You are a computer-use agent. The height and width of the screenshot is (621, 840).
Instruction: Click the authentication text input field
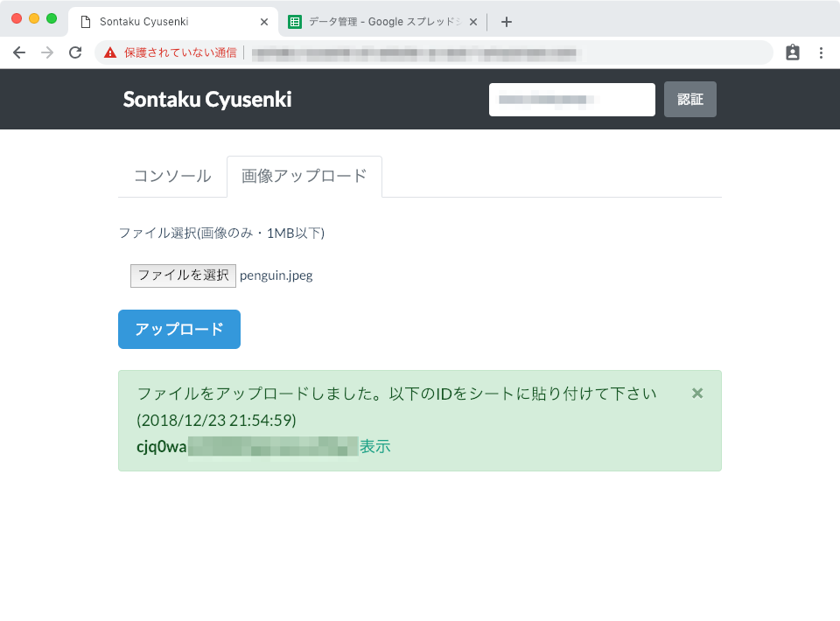pyautogui.click(x=571, y=99)
